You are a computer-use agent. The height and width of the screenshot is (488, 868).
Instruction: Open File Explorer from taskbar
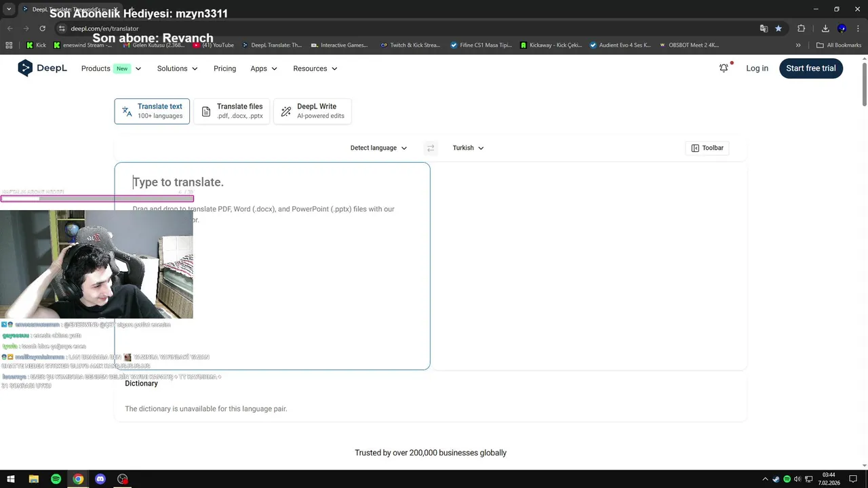pos(33,479)
